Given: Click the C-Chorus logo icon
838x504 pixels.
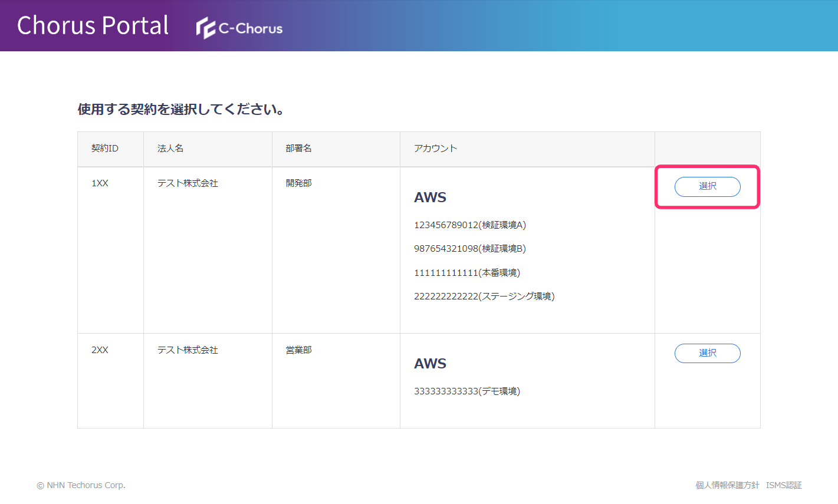Looking at the screenshot, I should click(x=206, y=28).
